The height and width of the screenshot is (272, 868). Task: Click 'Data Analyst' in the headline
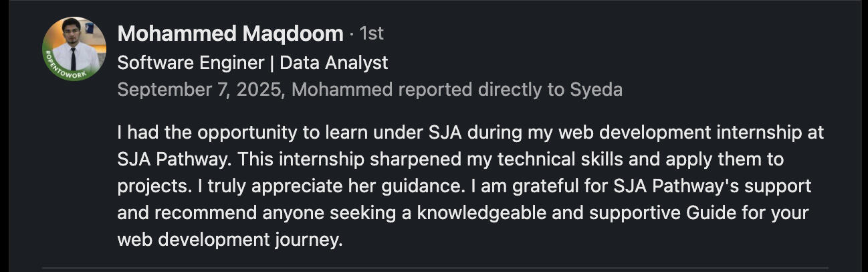(334, 63)
